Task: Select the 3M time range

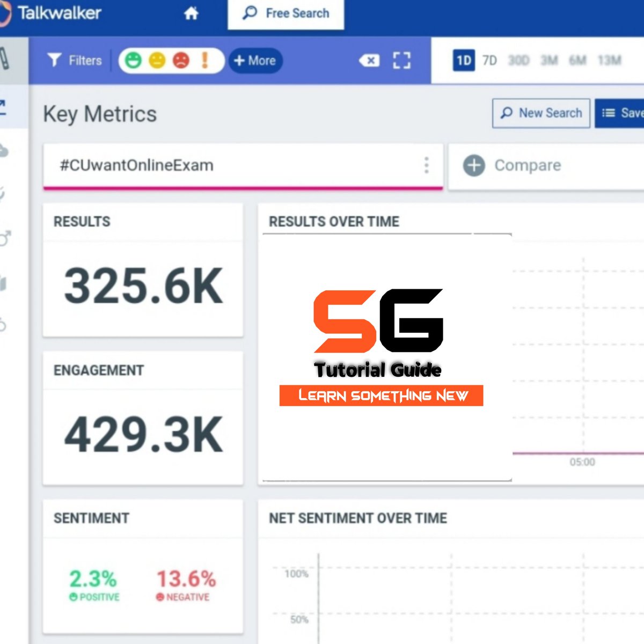Action: coord(549,60)
